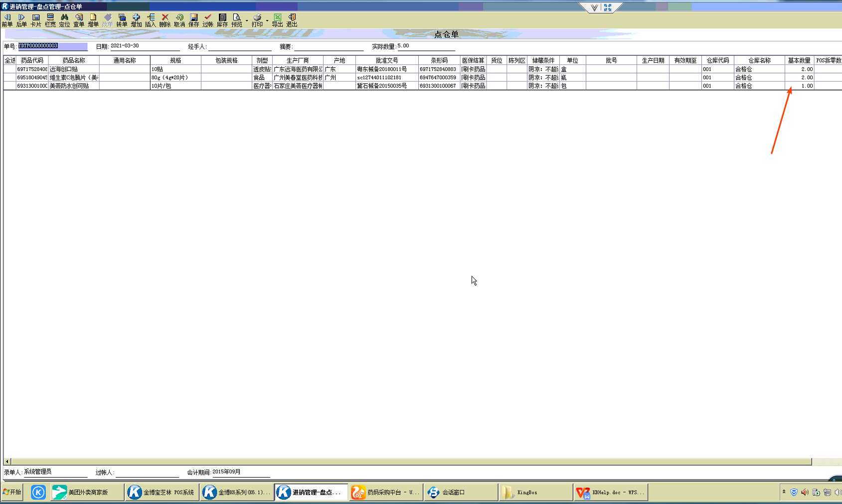The width and height of the screenshot is (842, 504).
Task: Click the 批准文号 column header
Action: pos(387,60)
